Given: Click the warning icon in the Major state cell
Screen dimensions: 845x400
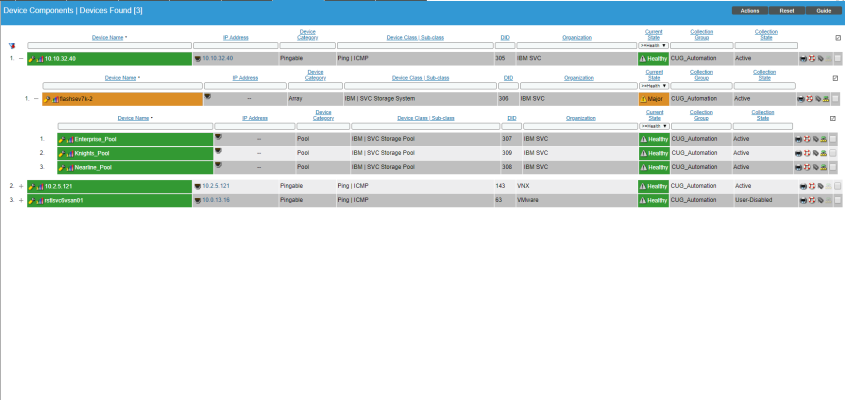Looking at the screenshot, I should (x=643, y=99).
